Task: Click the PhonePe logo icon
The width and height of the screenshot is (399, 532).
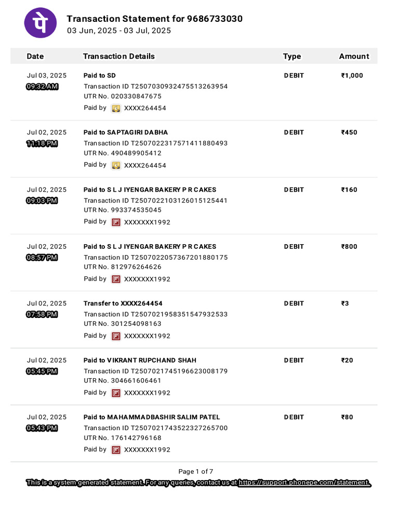Action: pos(41,23)
